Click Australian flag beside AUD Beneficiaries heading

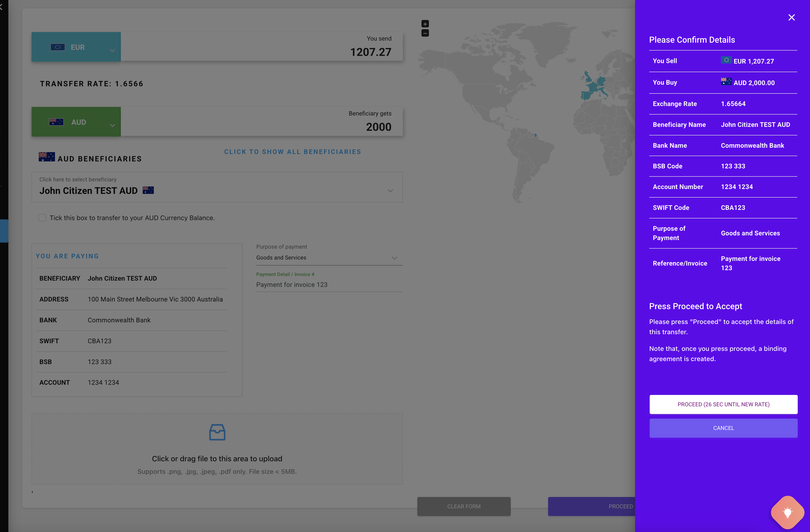tap(47, 157)
